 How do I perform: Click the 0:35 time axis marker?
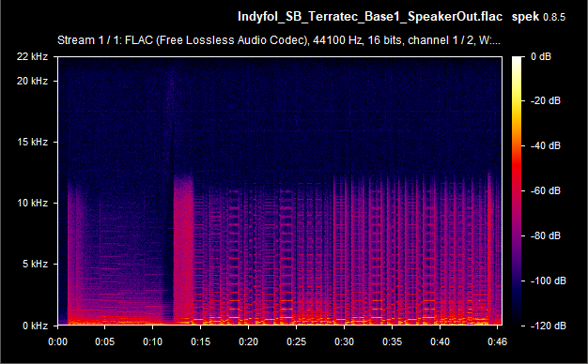(x=392, y=341)
